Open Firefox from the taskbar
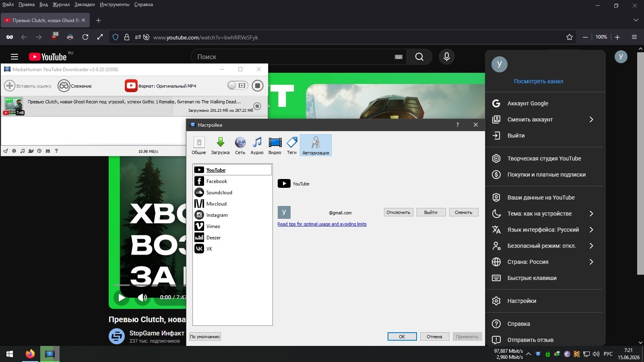 pyautogui.click(x=30, y=354)
